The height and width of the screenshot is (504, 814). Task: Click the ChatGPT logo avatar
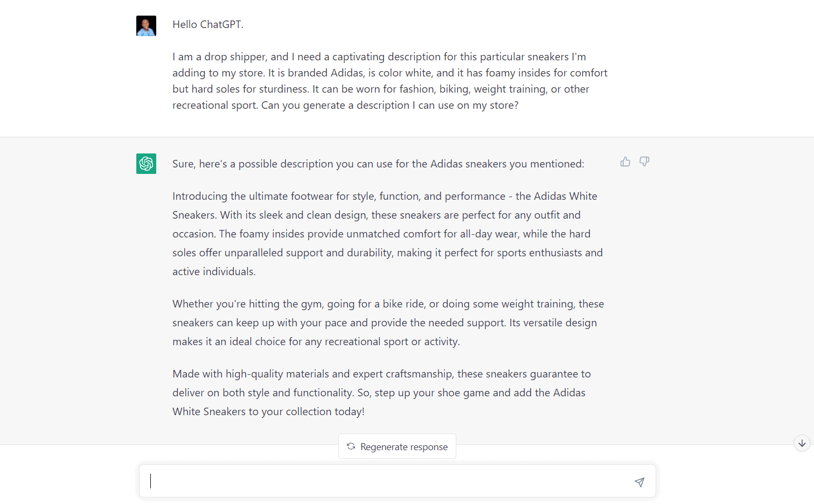(146, 164)
